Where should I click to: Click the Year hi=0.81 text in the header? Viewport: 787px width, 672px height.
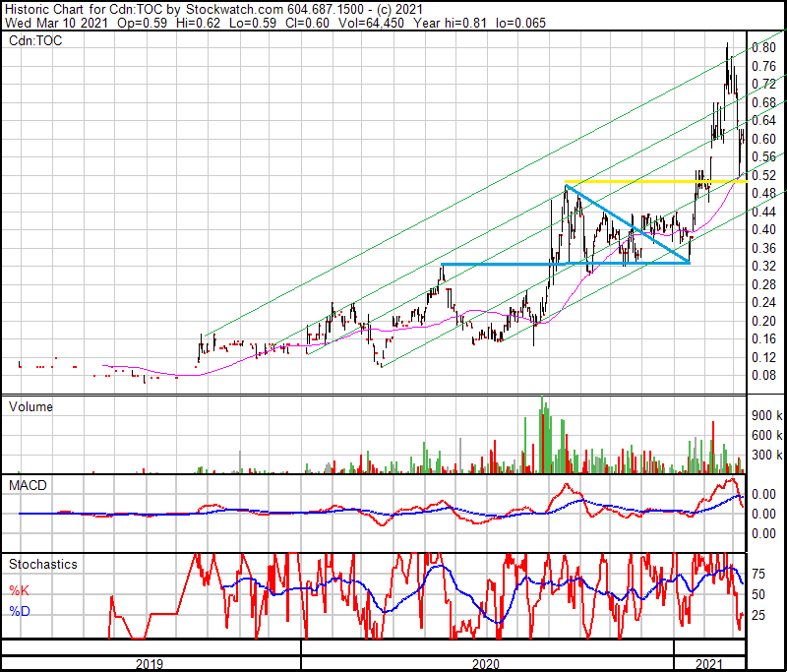click(x=450, y=23)
